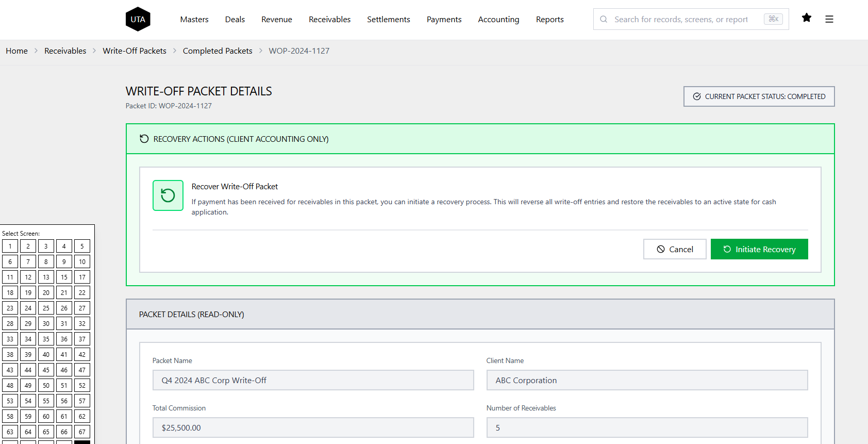Open the Settlements menu
This screenshot has width=868, height=444.
[389, 19]
